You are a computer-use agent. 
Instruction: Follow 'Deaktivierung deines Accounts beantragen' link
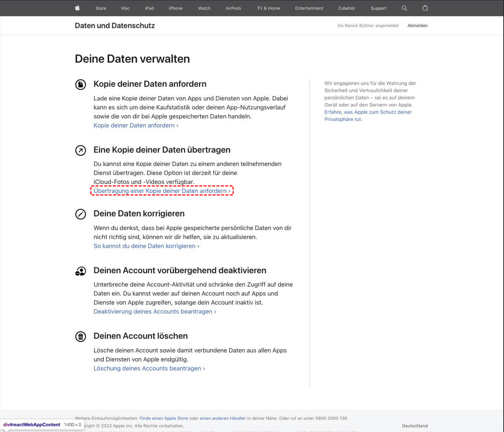pyautogui.click(x=155, y=312)
